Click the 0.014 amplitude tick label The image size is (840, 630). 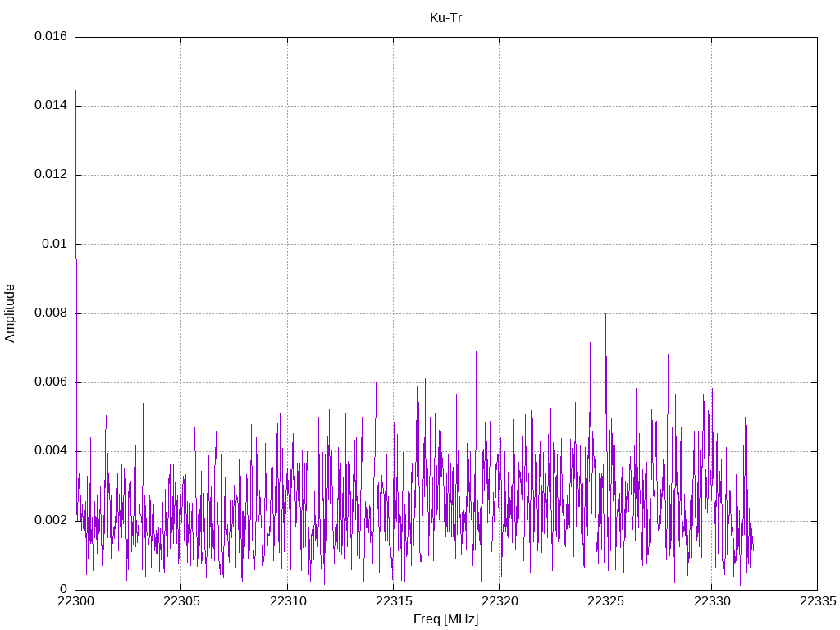(50, 106)
